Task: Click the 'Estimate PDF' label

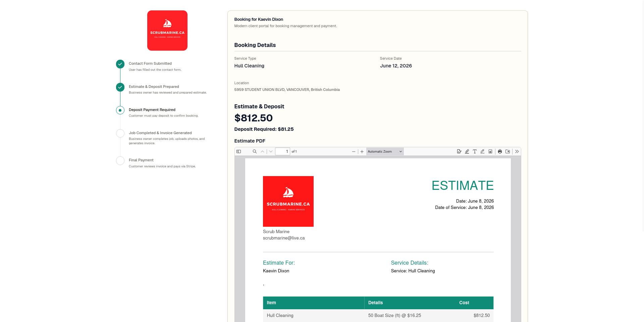Action: (x=250, y=141)
